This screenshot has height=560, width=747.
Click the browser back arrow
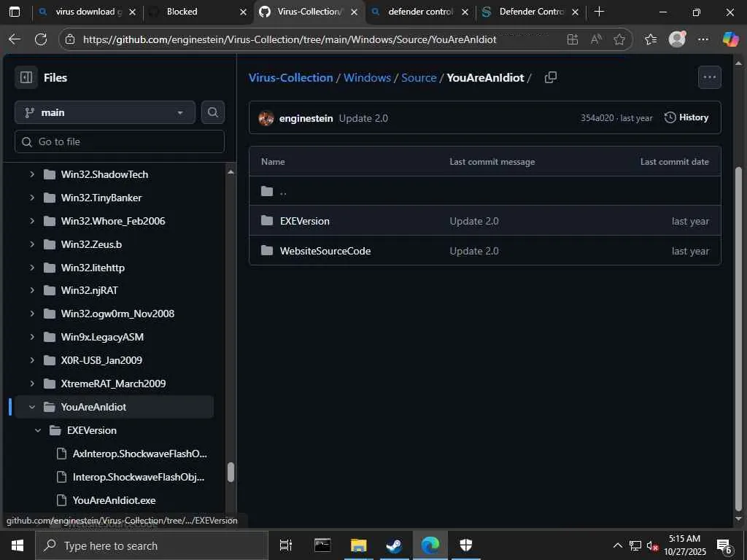click(15, 39)
